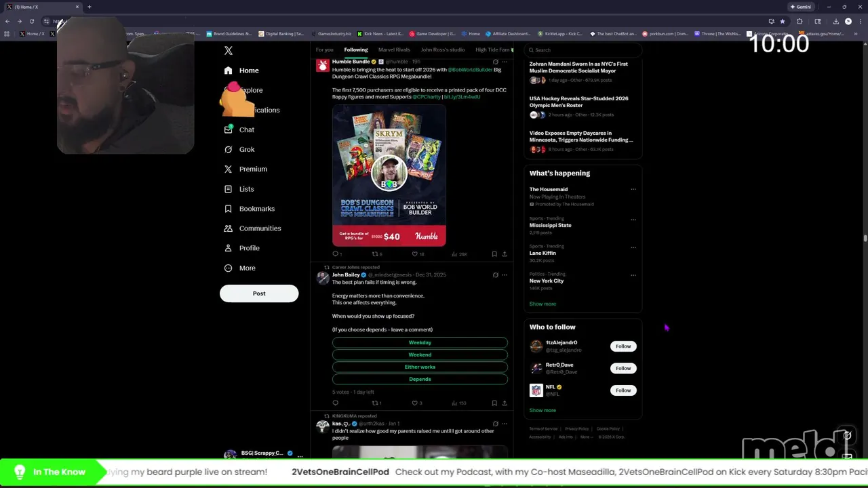This screenshot has width=868, height=488.
Task: Open the Home item in X sidebar
Action: tap(241, 70)
